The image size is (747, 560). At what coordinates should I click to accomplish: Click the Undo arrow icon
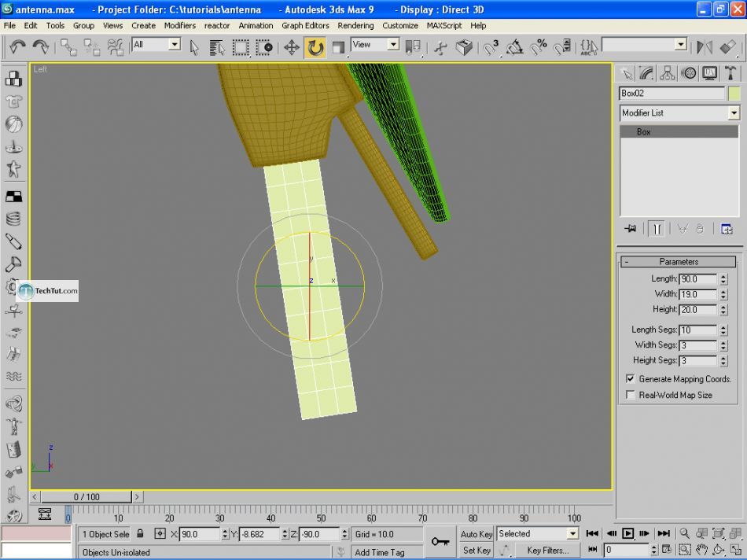click(x=17, y=46)
